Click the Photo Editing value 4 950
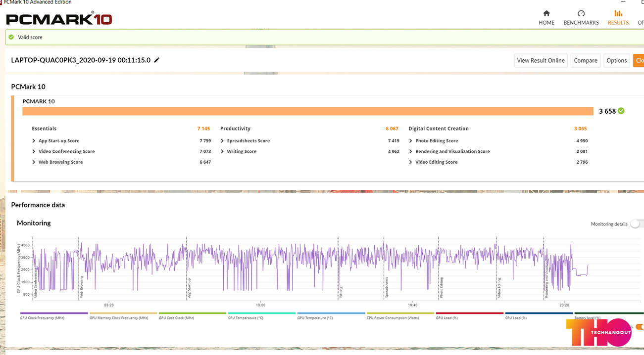 pyautogui.click(x=582, y=141)
